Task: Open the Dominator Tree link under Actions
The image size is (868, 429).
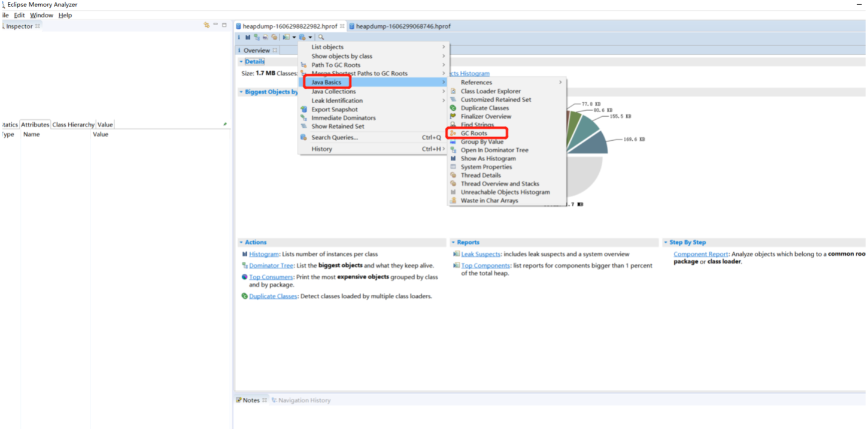Action: 271,265
